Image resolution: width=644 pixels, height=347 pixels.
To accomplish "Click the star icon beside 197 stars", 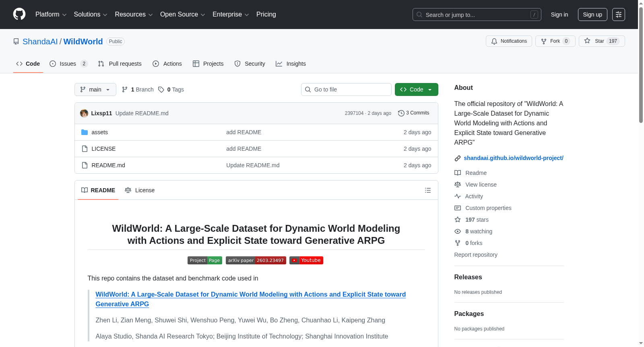I will pos(458,220).
